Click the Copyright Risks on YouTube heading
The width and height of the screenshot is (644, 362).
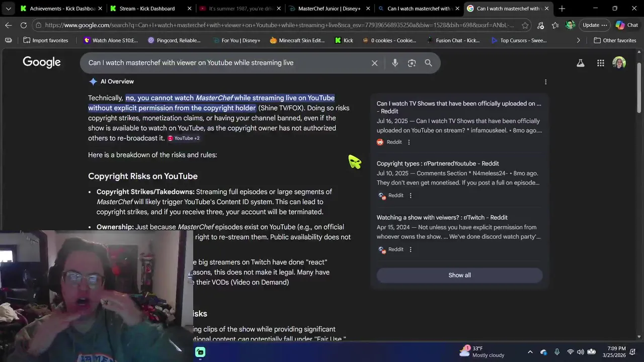click(x=143, y=176)
